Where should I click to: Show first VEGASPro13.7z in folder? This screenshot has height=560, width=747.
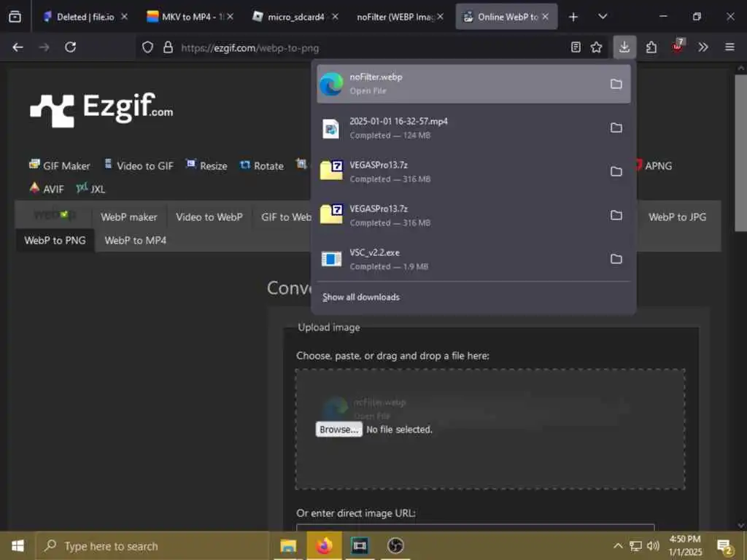coord(616,171)
